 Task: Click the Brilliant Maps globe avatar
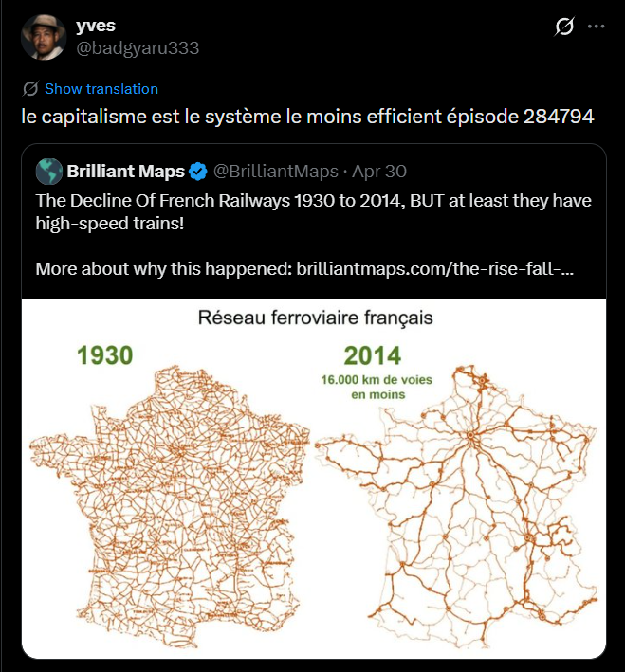tap(49, 172)
